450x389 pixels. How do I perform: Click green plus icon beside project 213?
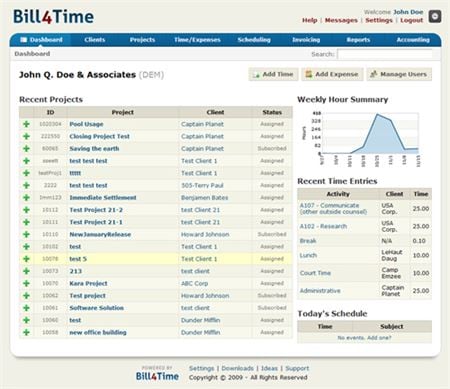(26, 271)
